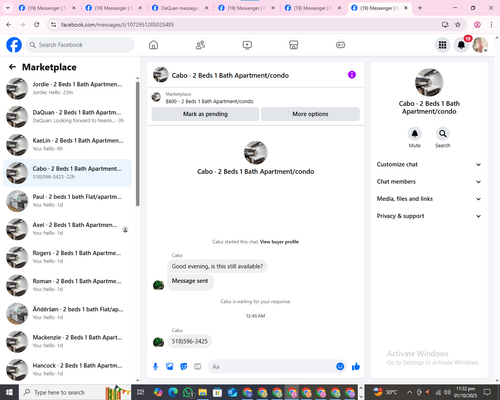
Task: Open new browser tab with plus
Action: [x=420, y=8]
